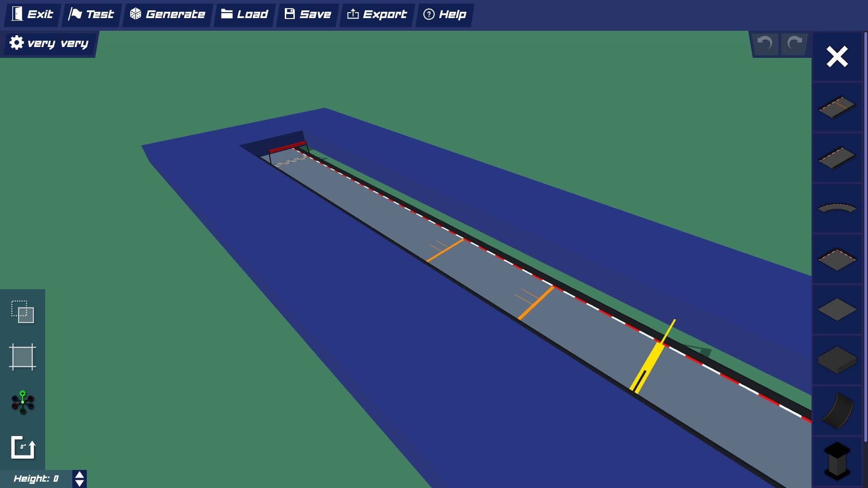Select the straight road with curbs piece

coord(837,158)
